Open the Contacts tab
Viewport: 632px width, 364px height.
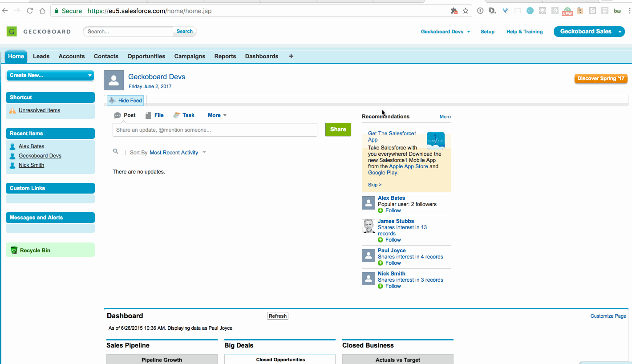pyautogui.click(x=106, y=57)
